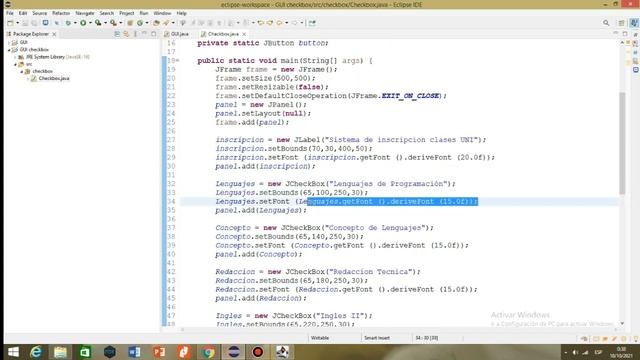Click the Debug bug toolbar icon
The width and height of the screenshot is (640, 360).
pyautogui.click(x=68, y=23)
